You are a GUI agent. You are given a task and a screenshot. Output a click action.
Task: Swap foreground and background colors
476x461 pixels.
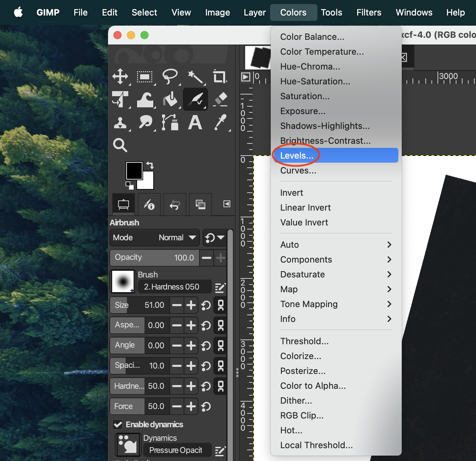click(150, 165)
